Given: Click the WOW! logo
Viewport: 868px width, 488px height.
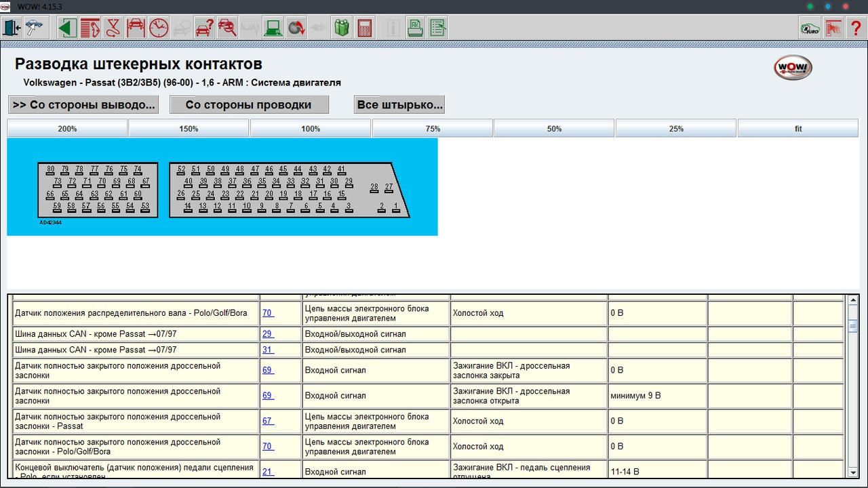Looking at the screenshot, I should (x=793, y=68).
